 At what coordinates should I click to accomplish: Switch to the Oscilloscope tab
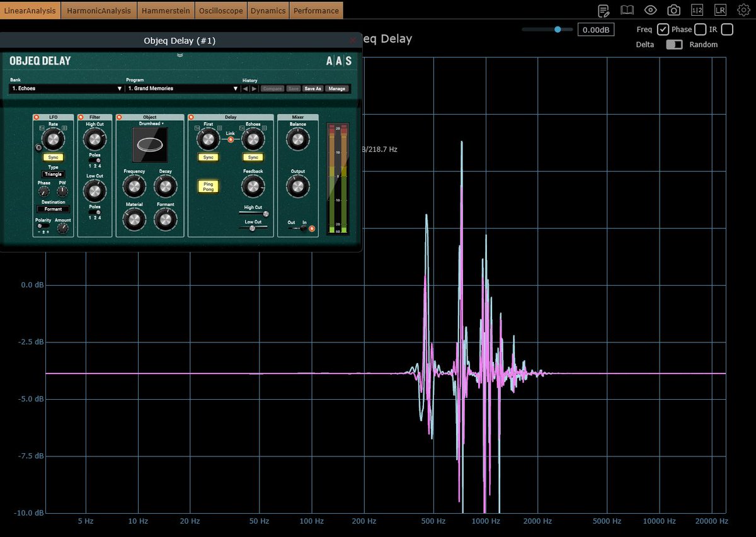[x=220, y=10]
